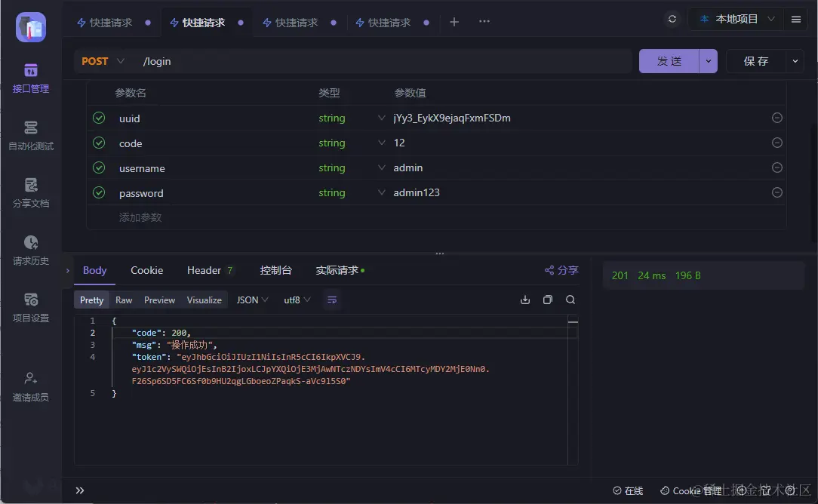Open the 邀请成员 sidebar item
Screen dimensions: 818x504
(x=31, y=386)
